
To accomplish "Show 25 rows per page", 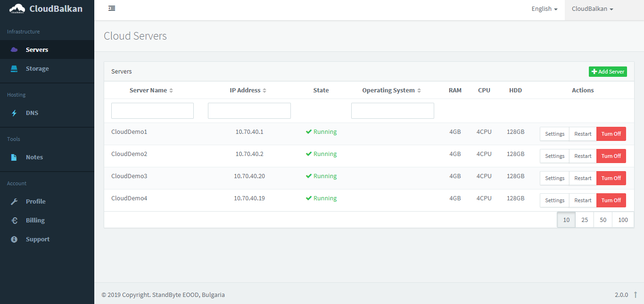I will point(585,220).
